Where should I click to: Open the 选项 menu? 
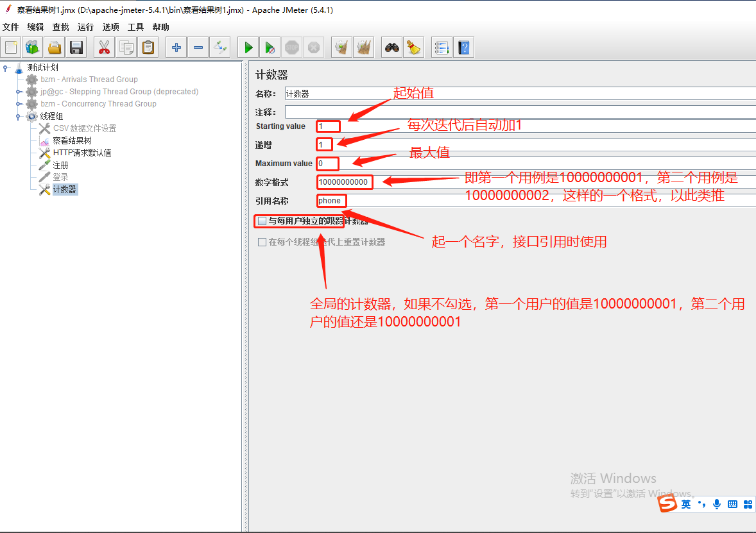click(111, 27)
